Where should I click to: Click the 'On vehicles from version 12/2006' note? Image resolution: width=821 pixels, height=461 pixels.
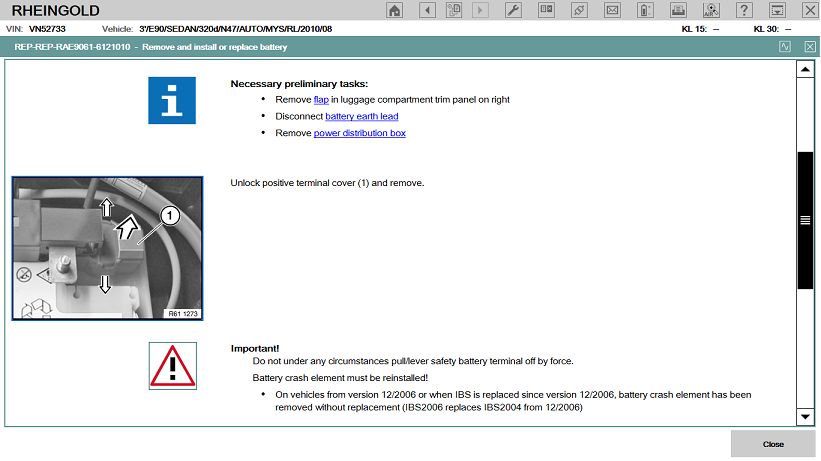pos(513,401)
